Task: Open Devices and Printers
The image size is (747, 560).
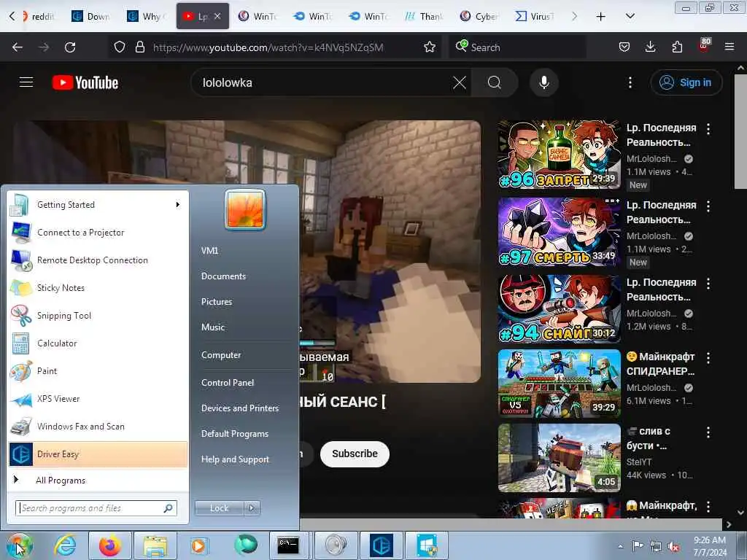Action: pos(240,408)
